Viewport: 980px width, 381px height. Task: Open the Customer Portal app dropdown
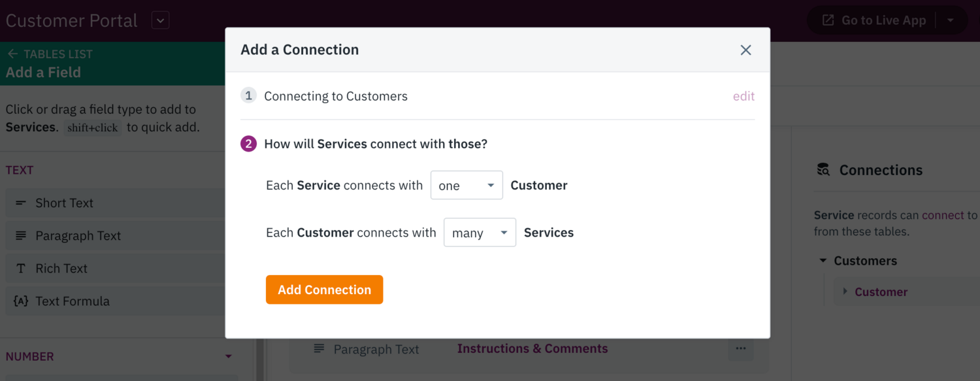click(160, 21)
